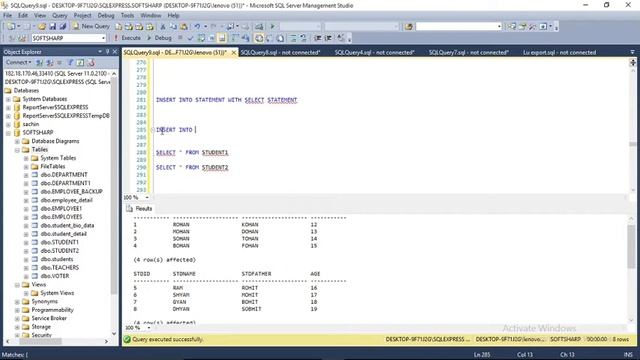Open the File menu
Image resolution: width=640 pixels, height=360 pixels.
[x=8, y=16]
